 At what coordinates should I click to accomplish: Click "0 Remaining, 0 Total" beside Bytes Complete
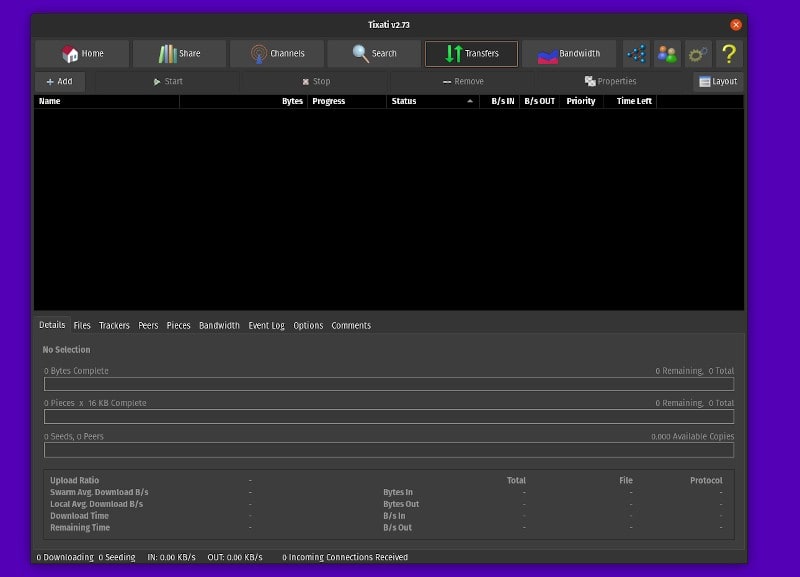(x=694, y=371)
